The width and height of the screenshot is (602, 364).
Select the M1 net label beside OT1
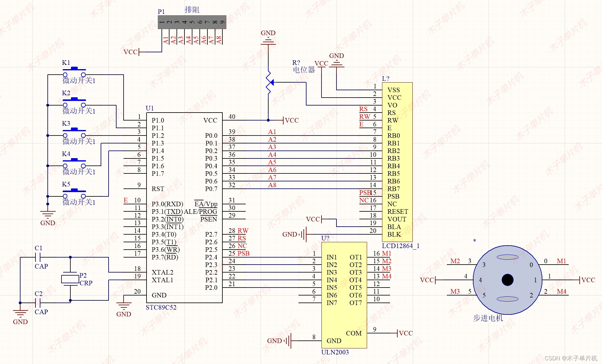(x=386, y=254)
